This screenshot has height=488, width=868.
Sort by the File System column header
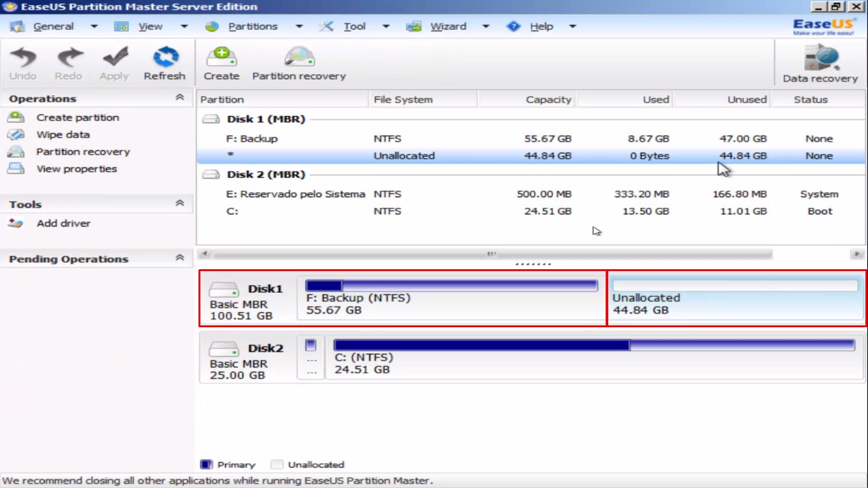[x=423, y=100]
